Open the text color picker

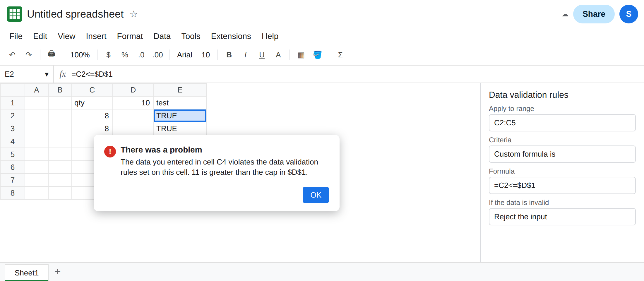[x=278, y=55]
